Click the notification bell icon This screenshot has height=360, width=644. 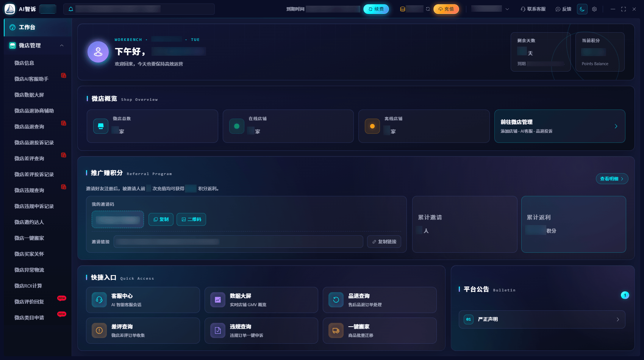71,9
